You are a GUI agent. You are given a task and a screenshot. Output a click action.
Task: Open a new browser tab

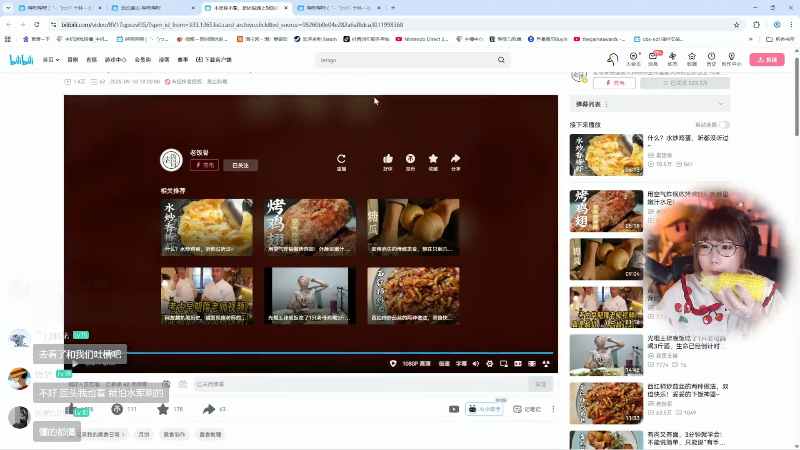[393, 8]
